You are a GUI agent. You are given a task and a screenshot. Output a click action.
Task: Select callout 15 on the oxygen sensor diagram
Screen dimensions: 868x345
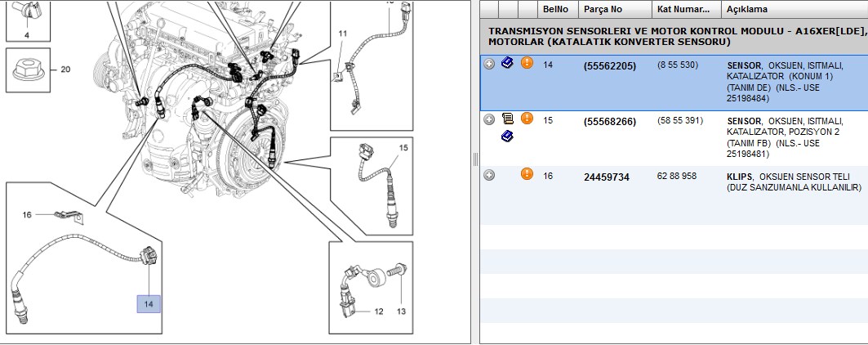point(403,148)
